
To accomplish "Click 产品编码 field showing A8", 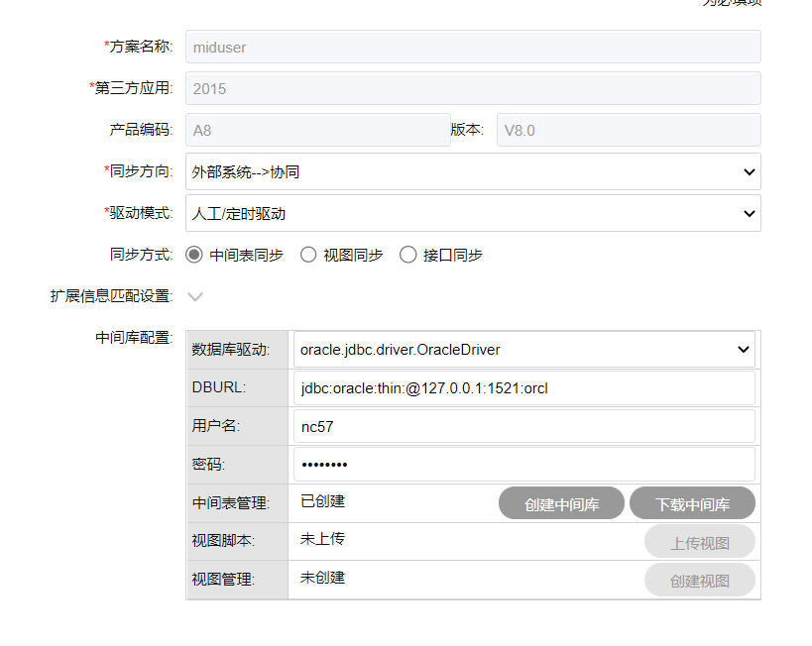I will point(318,130).
